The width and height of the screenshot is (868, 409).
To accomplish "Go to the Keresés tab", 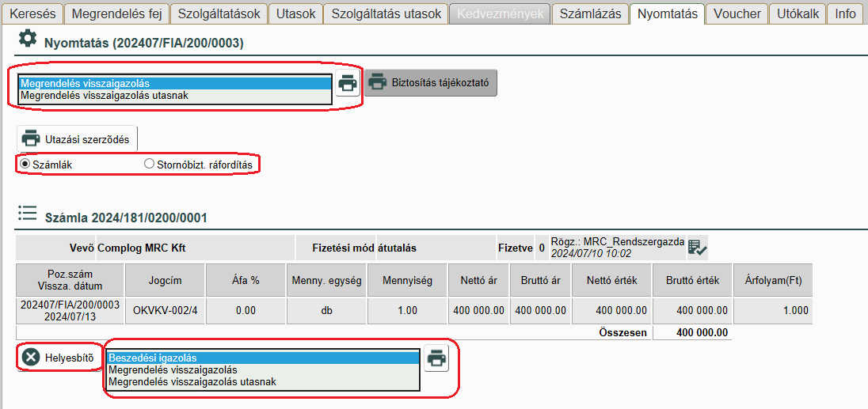I will [32, 13].
